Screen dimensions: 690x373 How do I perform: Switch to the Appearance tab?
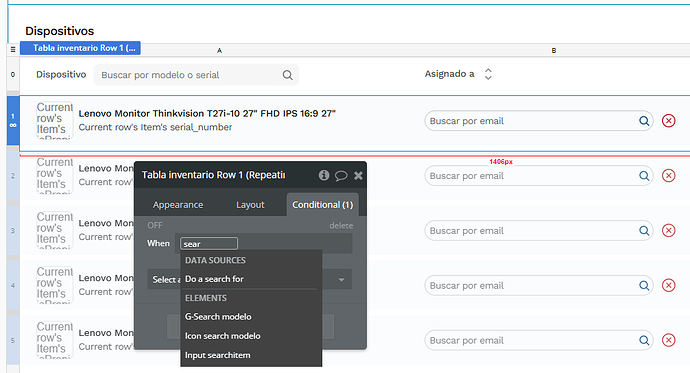[178, 205]
